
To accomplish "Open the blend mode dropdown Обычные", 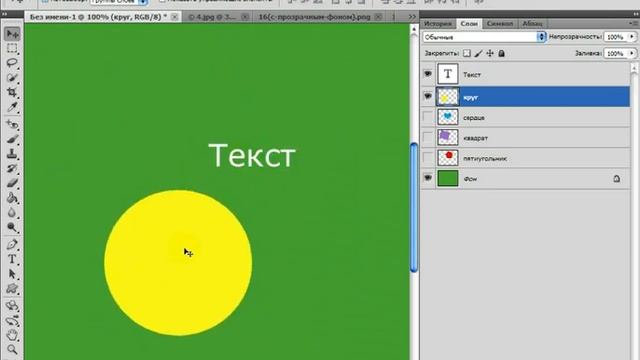I will (x=484, y=37).
